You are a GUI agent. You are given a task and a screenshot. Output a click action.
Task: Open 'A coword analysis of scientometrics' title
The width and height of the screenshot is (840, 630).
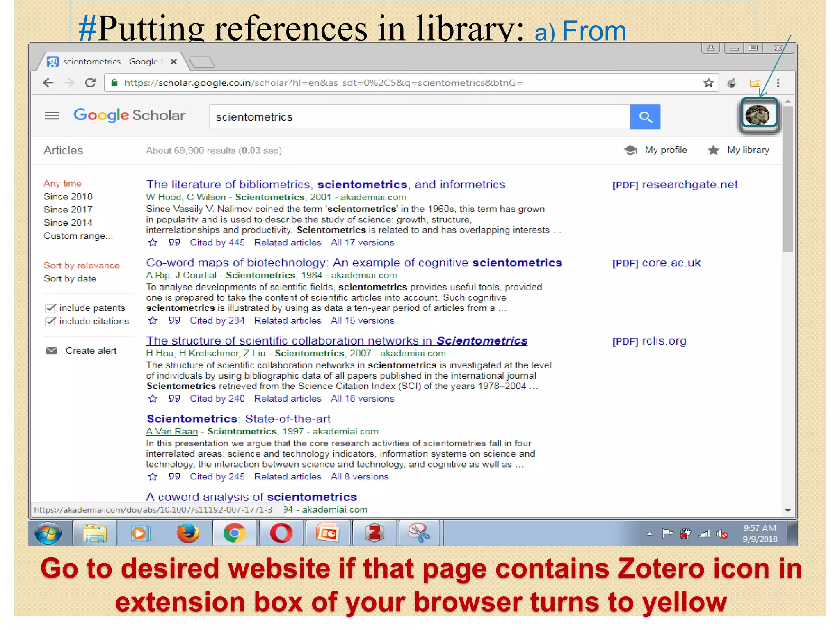pyautogui.click(x=251, y=497)
